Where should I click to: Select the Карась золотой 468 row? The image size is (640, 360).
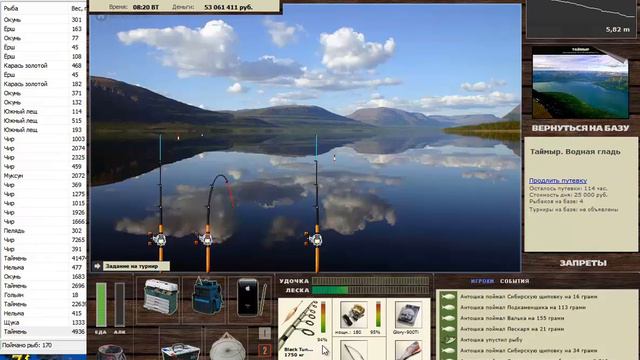tap(43, 65)
